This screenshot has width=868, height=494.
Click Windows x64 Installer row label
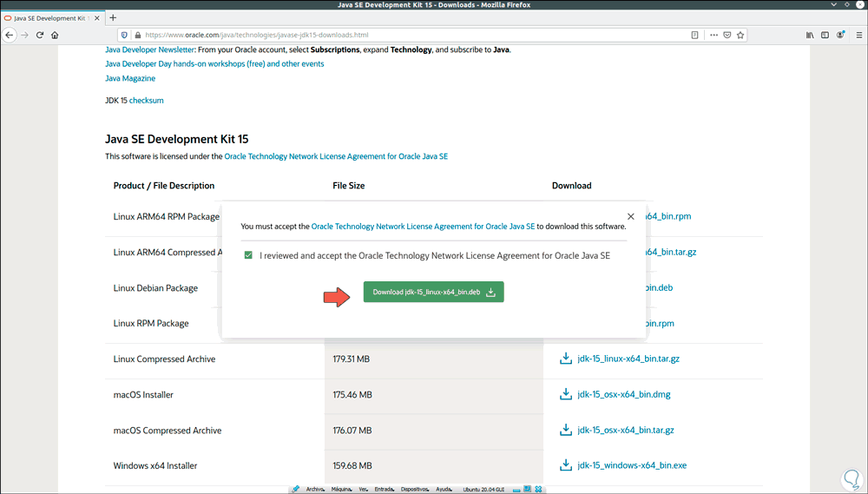pos(155,465)
